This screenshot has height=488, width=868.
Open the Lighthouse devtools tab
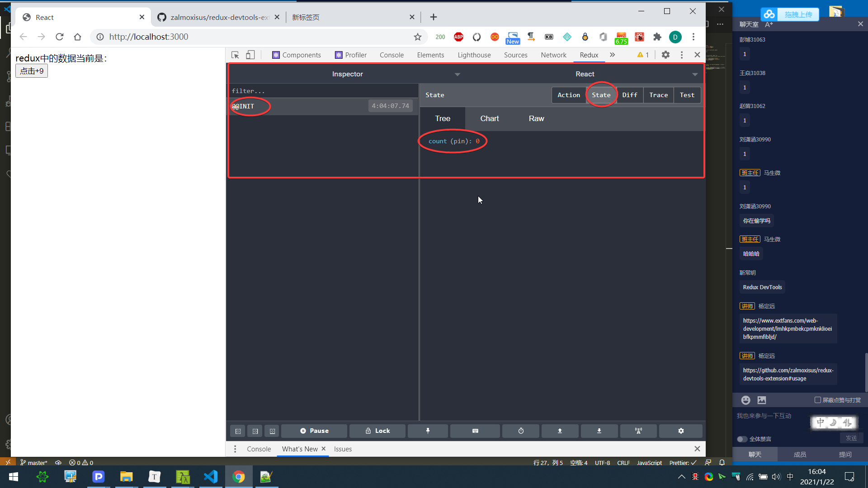pos(474,55)
